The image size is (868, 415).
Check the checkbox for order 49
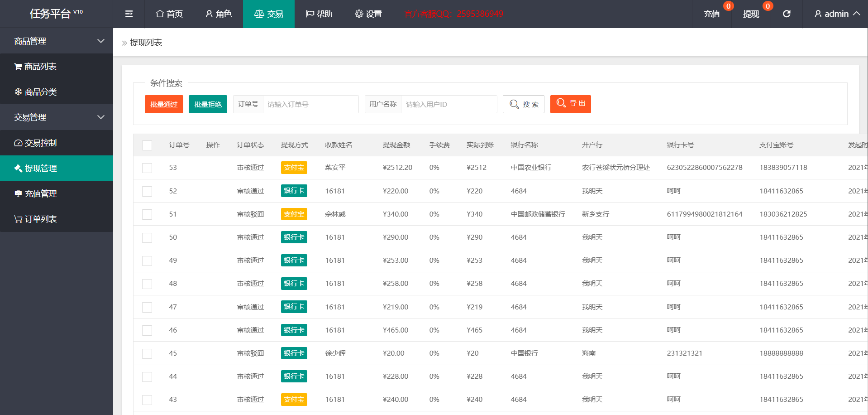point(147,261)
